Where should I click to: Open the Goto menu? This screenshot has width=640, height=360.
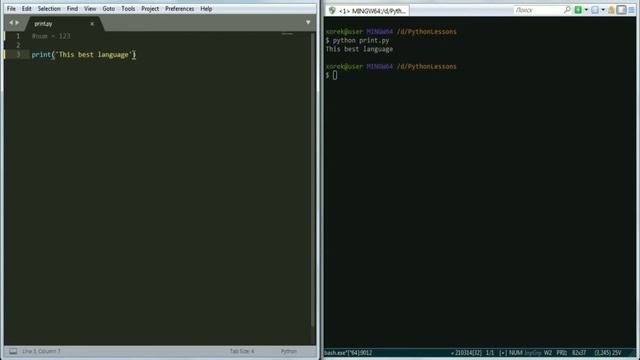(x=109, y=9)
